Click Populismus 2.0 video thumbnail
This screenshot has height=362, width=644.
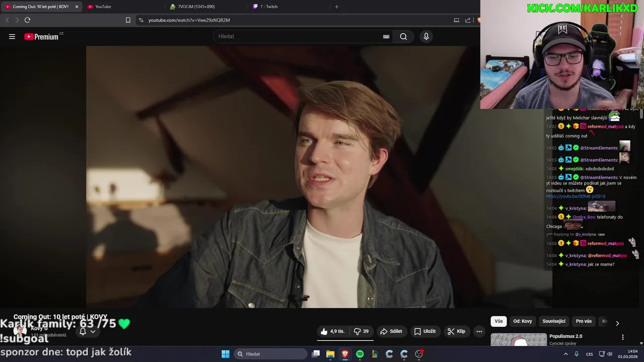coord(519,340)
